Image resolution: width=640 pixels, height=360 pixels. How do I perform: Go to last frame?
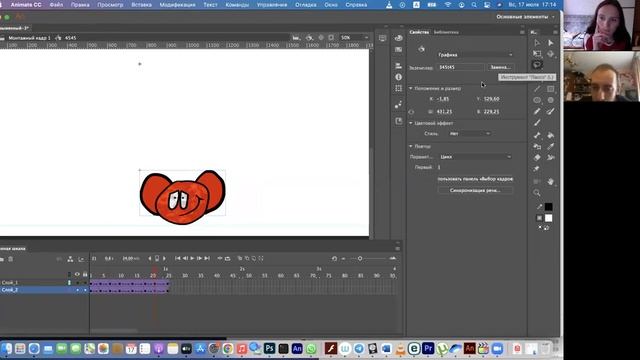pos(207,258)
